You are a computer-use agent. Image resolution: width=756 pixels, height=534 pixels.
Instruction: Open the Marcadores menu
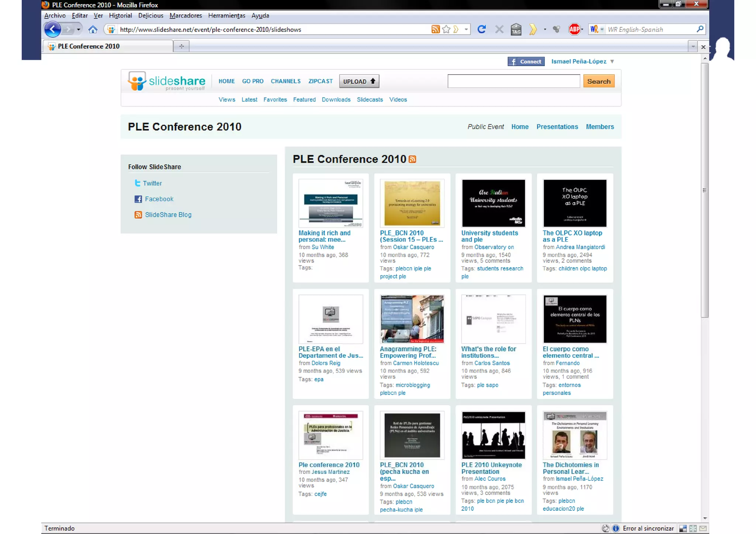pyautogui.click(x=186, y=15)
